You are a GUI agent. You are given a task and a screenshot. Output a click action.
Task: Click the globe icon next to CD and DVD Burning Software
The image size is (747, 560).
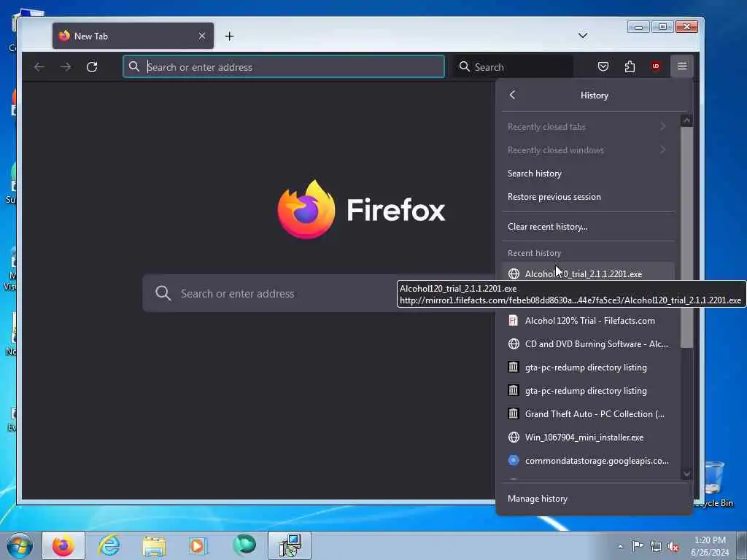pos(513,344)
